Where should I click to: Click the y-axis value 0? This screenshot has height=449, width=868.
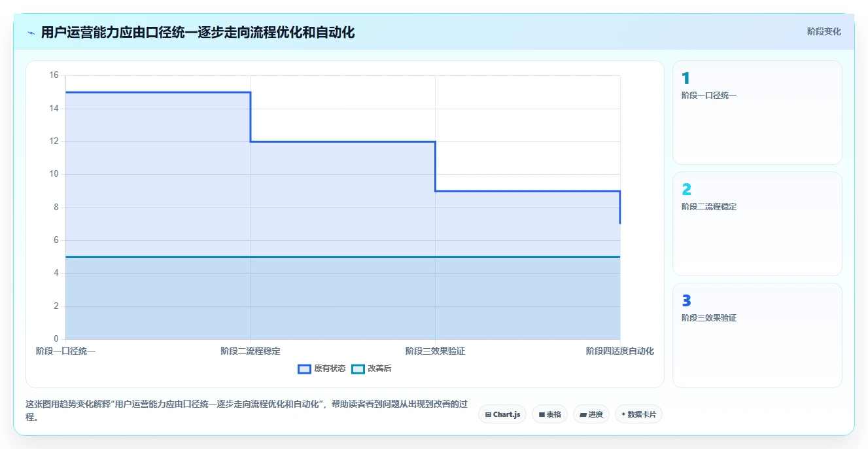tap(56, 339)
